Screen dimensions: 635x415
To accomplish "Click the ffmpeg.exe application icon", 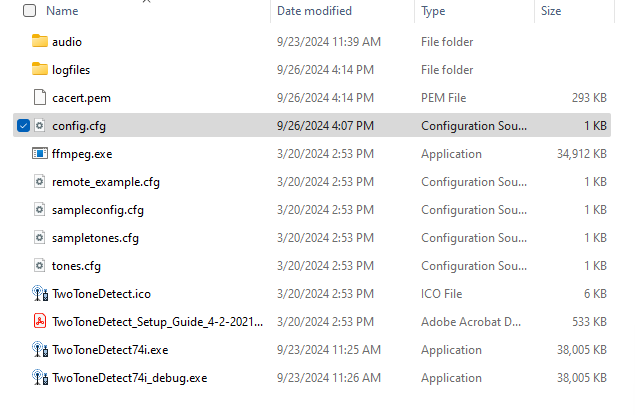I will point(40,153).
